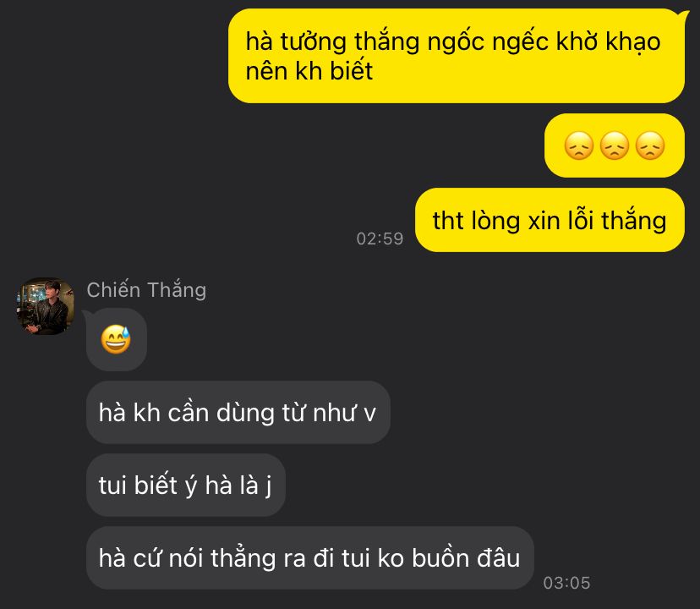Tap the Chiến Thắng sender name

[x=146, y=289]
